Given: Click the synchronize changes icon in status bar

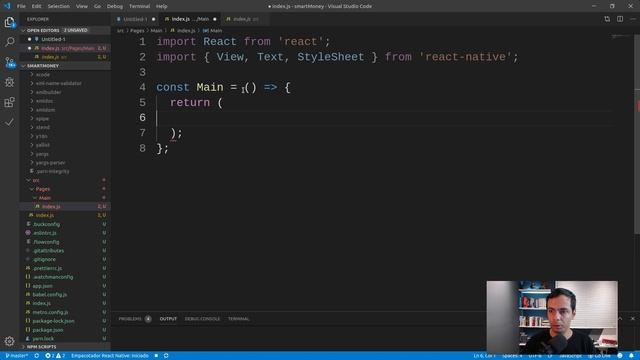Looking at the screenshot, I should (x=37, y=356).
